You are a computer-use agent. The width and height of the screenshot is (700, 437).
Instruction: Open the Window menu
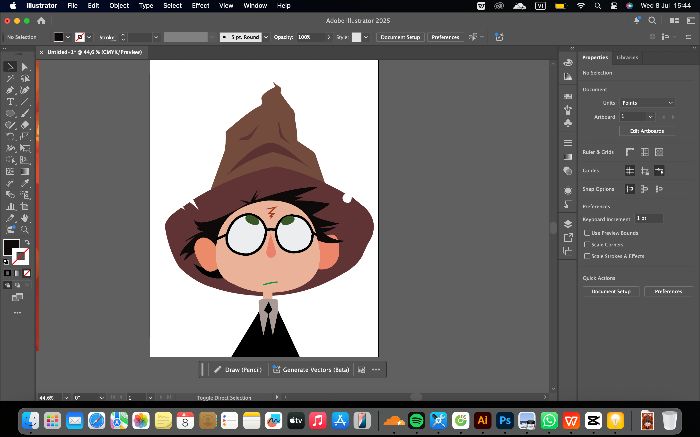point(255,6)
